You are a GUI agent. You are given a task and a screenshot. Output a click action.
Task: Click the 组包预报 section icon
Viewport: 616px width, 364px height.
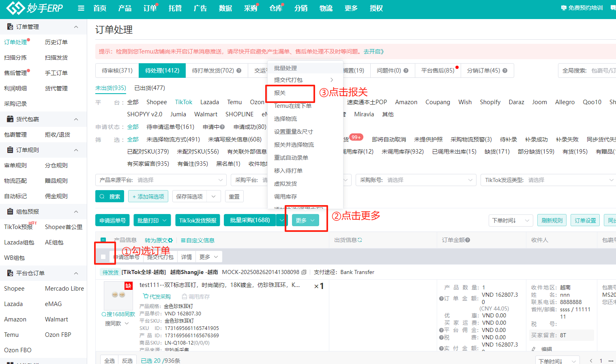tap(10, 212)
